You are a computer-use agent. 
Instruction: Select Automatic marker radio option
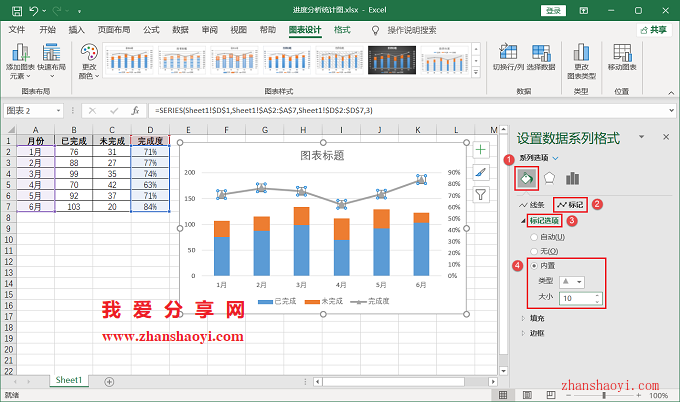(534, 237)
